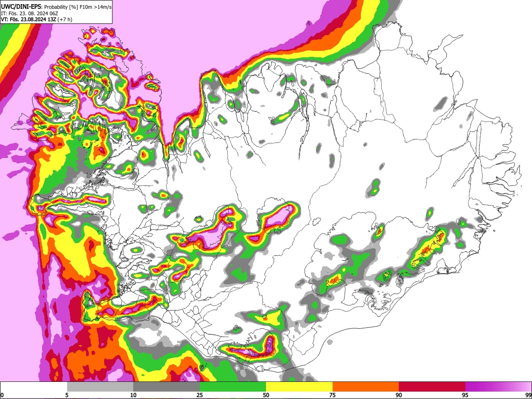Screen dimensions: 532x399
Task: Click the green 25-50 legend segment
Action: (x=233, y=387)
